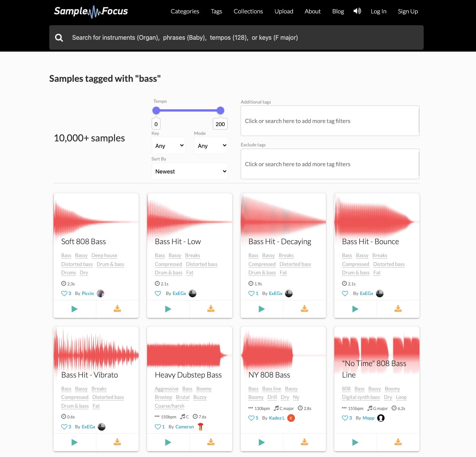The image size is (476, 457).
Task: Like the Bass Hit - Low sample
Action: (x=158, y=293)
